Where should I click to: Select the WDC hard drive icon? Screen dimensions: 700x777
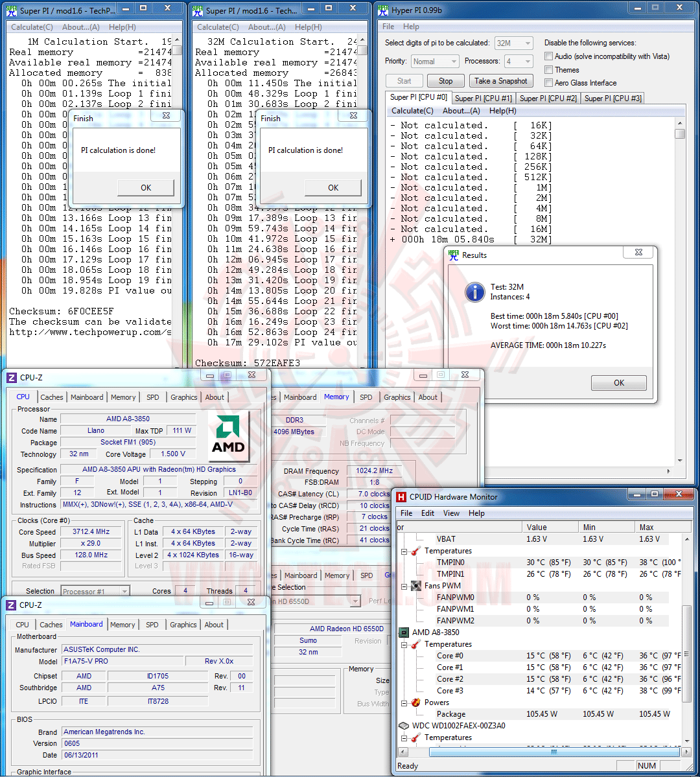coord(404,725)
